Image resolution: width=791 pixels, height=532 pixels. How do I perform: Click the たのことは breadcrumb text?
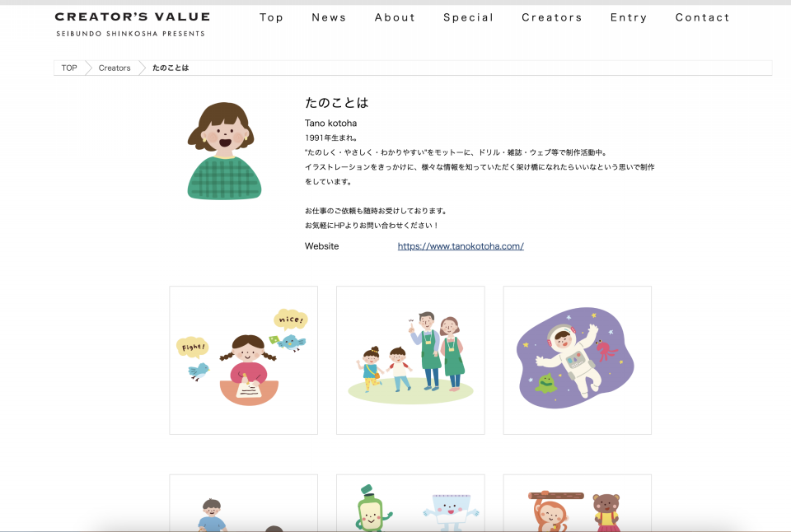point(171,68)
